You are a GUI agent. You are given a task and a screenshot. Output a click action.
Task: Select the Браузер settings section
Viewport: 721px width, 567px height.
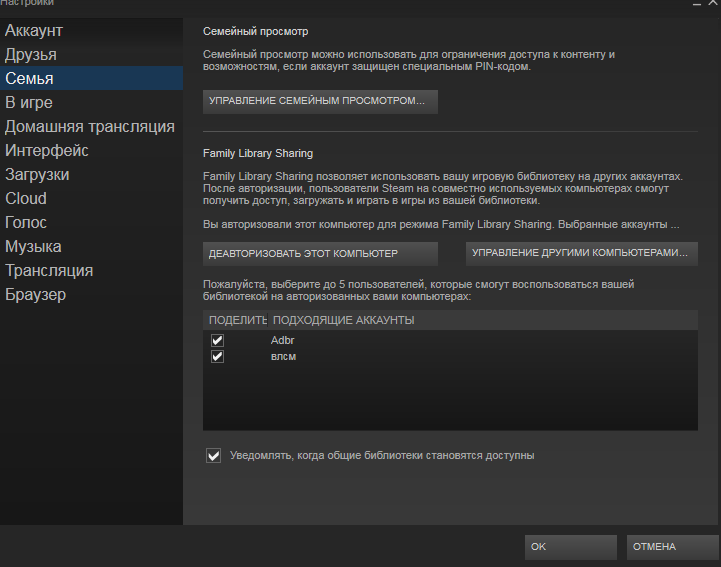[36, 294]
